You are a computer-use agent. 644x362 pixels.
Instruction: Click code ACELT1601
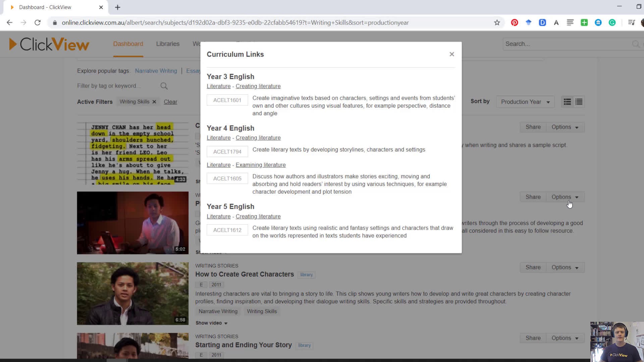(x=227, y=100)
